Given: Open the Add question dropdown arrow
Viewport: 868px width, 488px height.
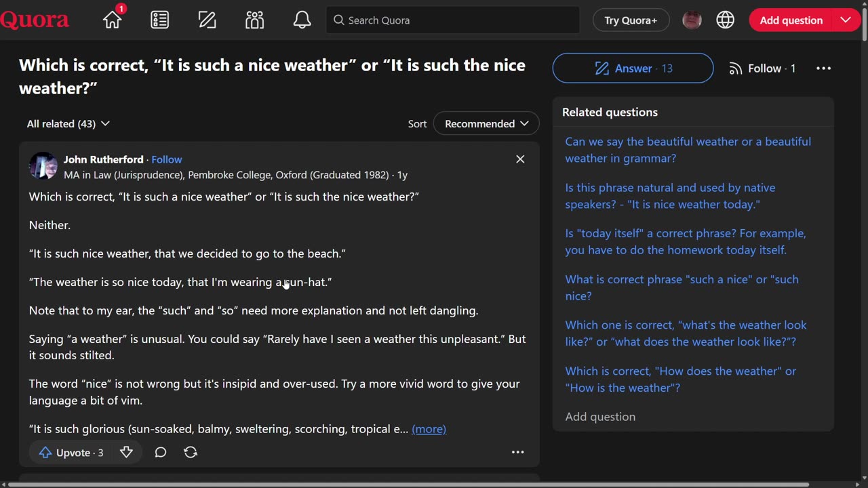Looking at the screenshot, I should pyautogui.click(x=846, y=20).
